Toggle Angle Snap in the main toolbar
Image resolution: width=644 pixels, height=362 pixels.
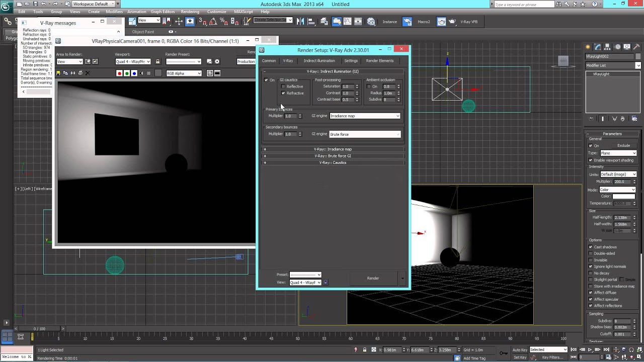click(x=213, y=22)
